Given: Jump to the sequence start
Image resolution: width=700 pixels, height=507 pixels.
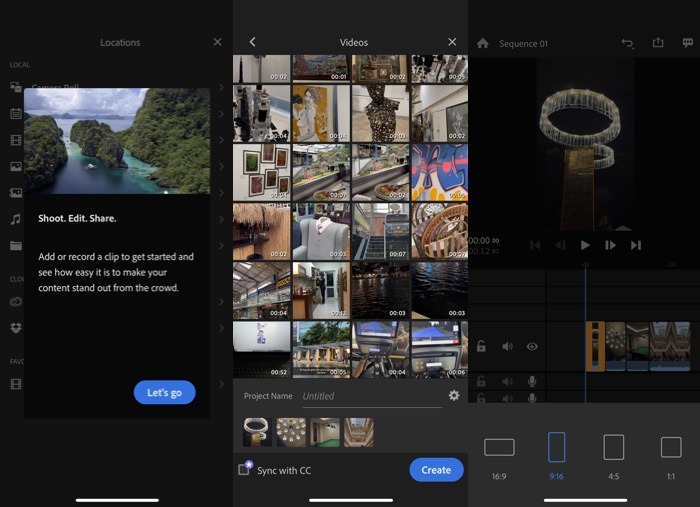Looking at the screenshot, I should point(535,245).
